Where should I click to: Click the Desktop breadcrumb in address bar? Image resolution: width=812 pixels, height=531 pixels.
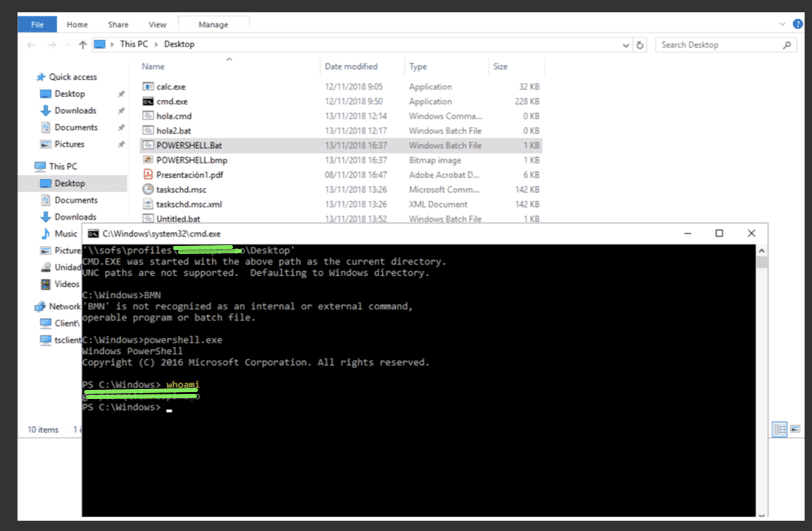[x=179, y=44]
